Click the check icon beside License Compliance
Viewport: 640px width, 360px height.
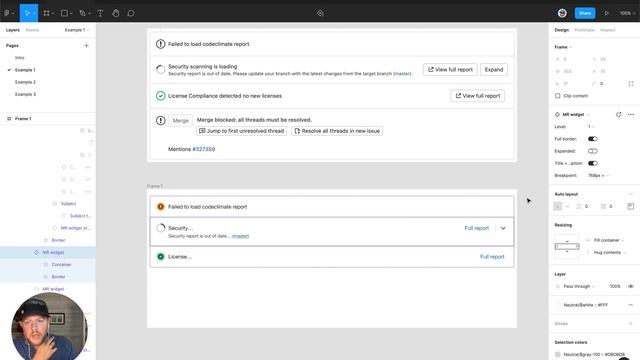click(160, 96)
